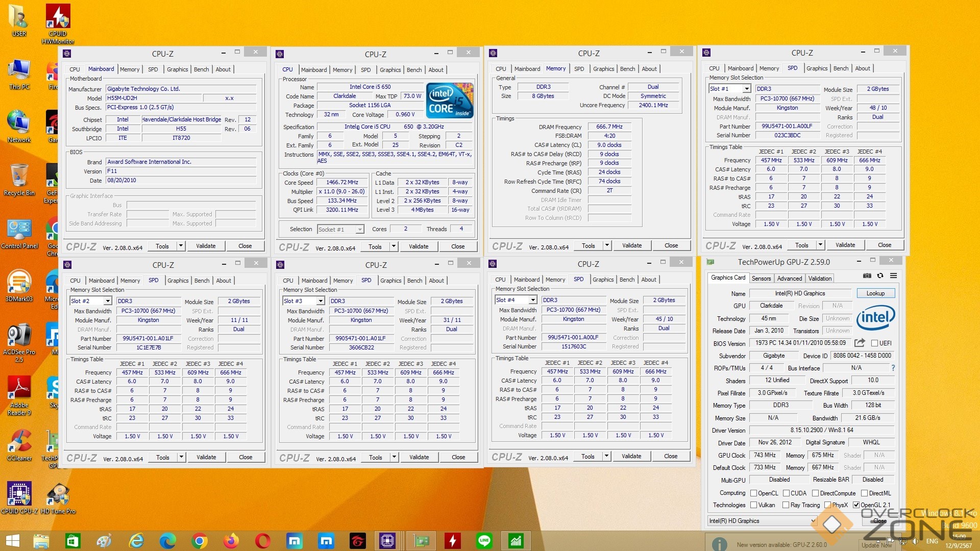Open the Slot #4 selection dropdown
Viewport: 980px width, 551px height.
[x=533, y=300]
